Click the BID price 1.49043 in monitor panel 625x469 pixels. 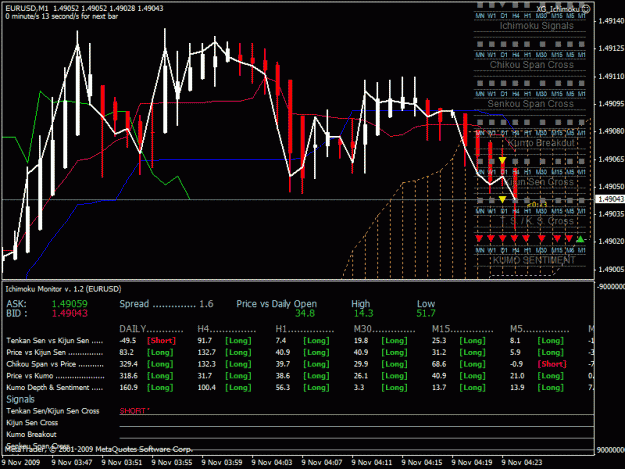(x=69, y=314)
